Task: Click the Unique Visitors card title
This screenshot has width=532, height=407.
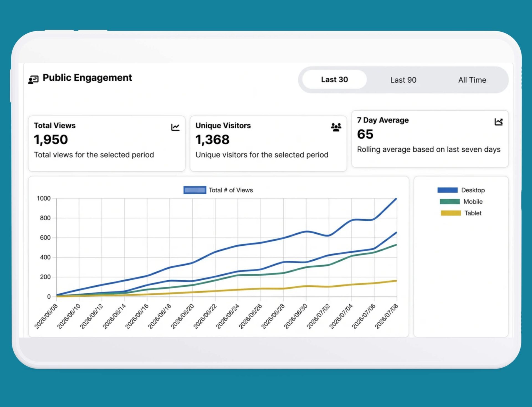Action: point(223,125)
